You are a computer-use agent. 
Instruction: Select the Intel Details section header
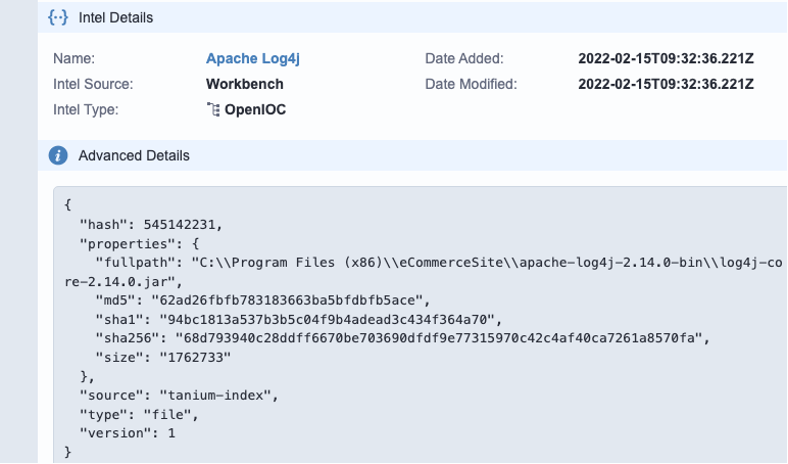tap(413, 18)
